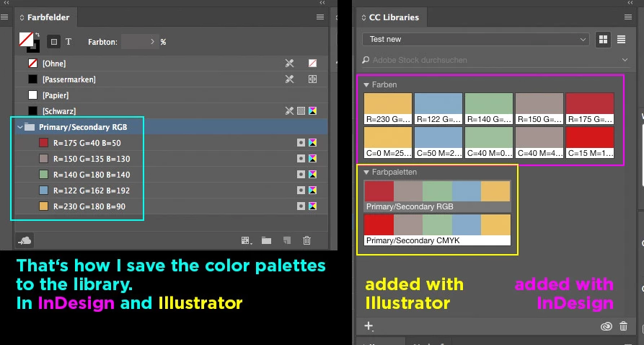The height and width of the screenshot is (345, 644).
Task: Click the color mode icon for R=230 G=180 B=90
Action: pyautogui.click(x=312, y=206)
